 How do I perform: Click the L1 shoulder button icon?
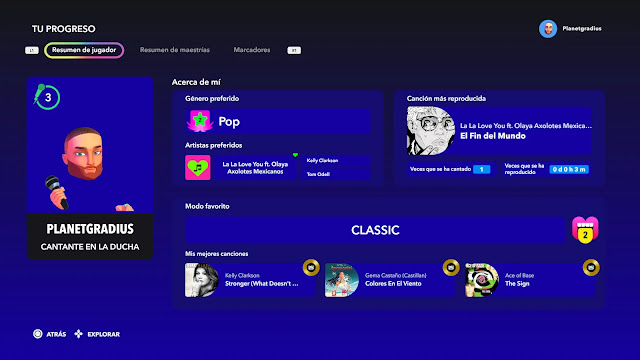(32, 50)
